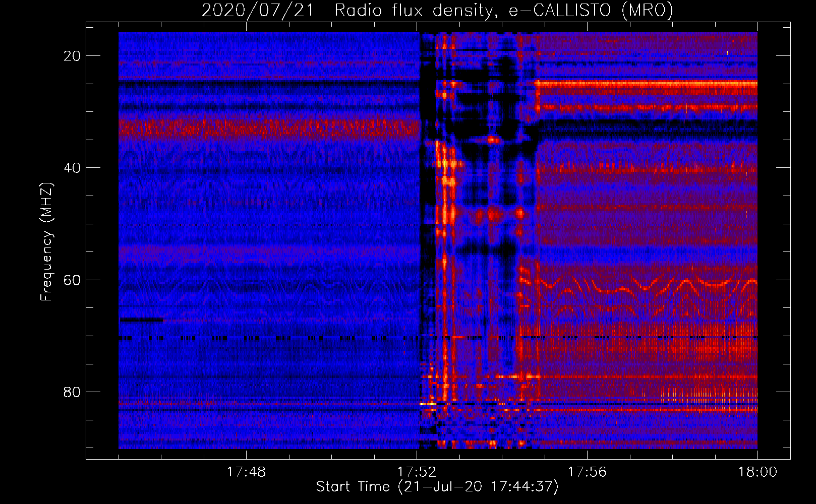Click the 17:48 time tick label
This screenshot has width=816, height=504.
pyautogui.click(x=246, y=472)
